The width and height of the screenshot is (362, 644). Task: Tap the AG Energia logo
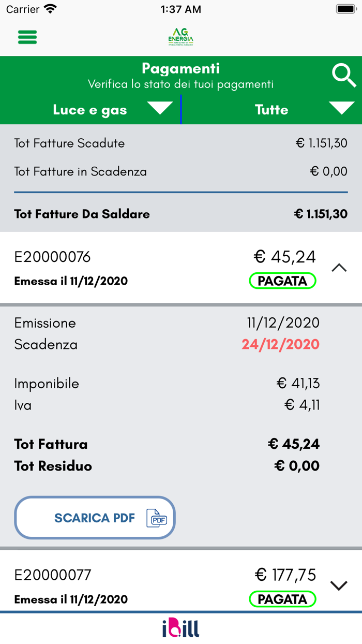coord(180,37)
